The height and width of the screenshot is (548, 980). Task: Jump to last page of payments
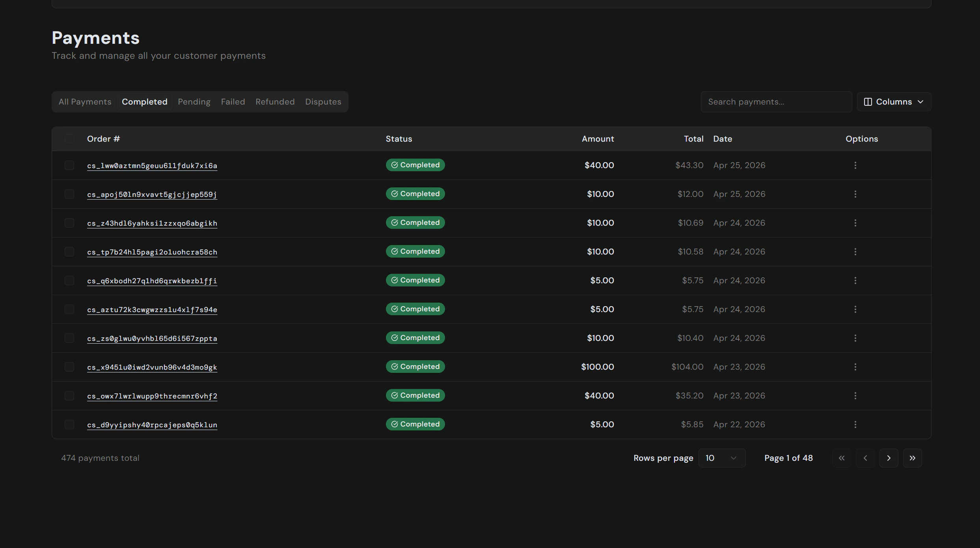click(x=913, y=458)
